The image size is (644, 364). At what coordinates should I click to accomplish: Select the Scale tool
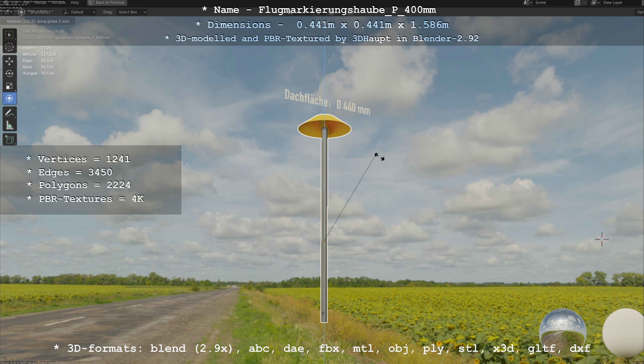[x=9, y=86]
